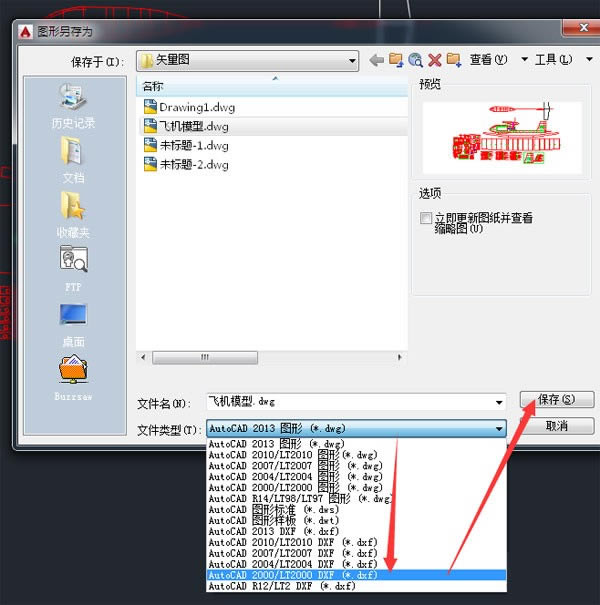
Task: Click the yellow folder icon beside 矢量图
Action: [147, 61]
